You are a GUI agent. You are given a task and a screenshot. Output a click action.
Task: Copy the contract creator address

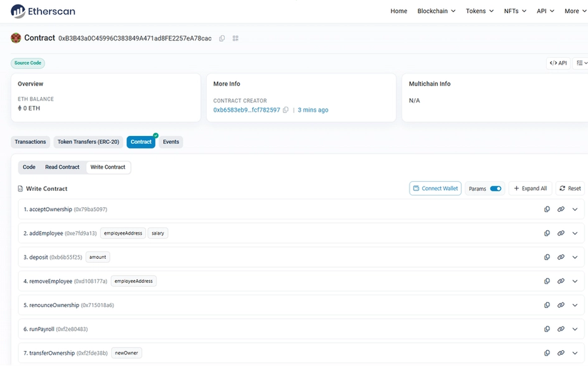click(x=286, y=110)
